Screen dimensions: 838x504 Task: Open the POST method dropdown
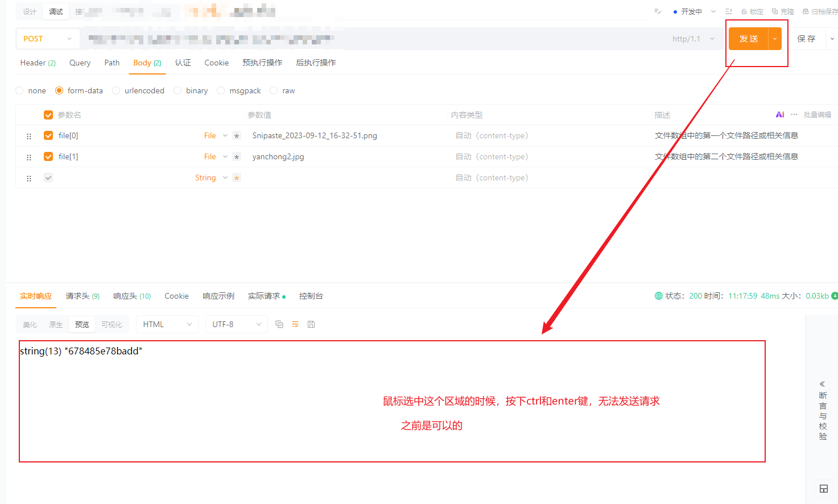tap(48, 39)
